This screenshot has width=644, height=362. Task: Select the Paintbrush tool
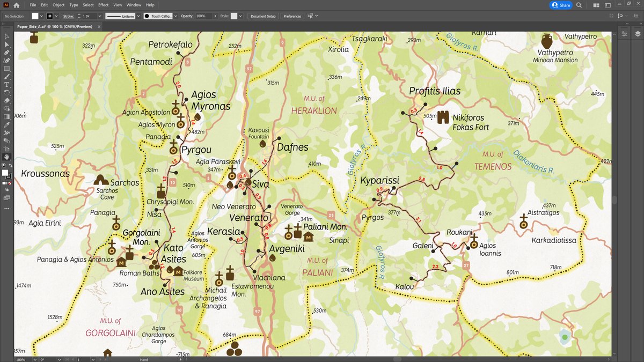(x=7, y=77)
